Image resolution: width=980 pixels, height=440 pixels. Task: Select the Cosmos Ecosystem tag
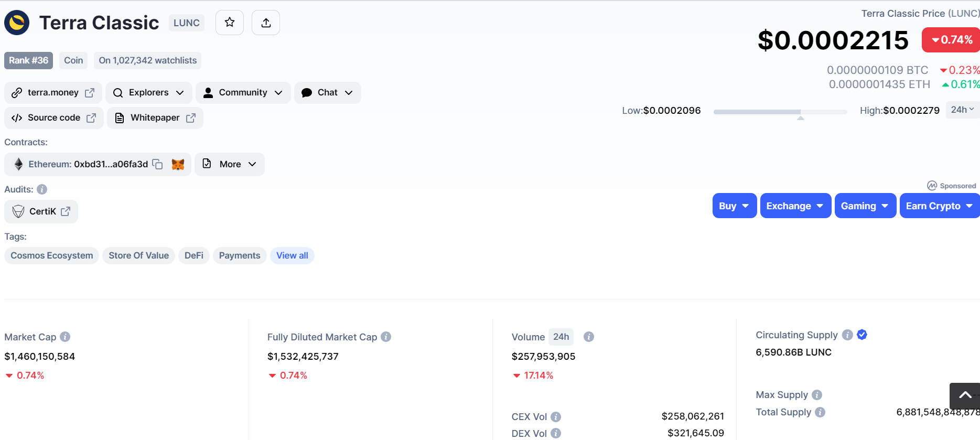pyautogui.click(x=52, y=255)
